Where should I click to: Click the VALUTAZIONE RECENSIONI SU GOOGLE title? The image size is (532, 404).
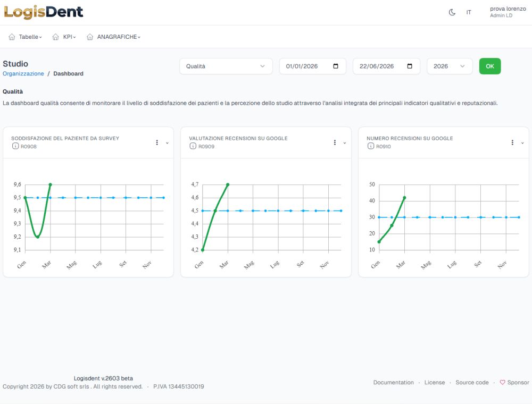(238, 138)
